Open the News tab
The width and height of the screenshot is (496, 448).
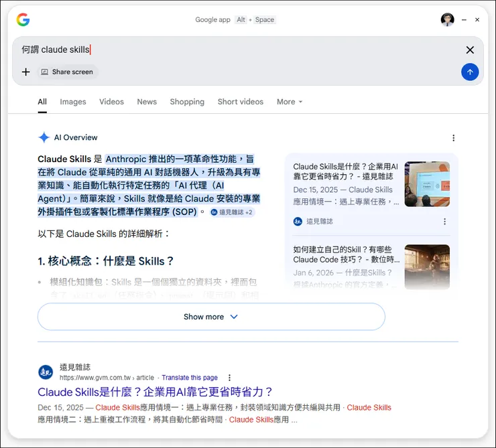[147, 102]
